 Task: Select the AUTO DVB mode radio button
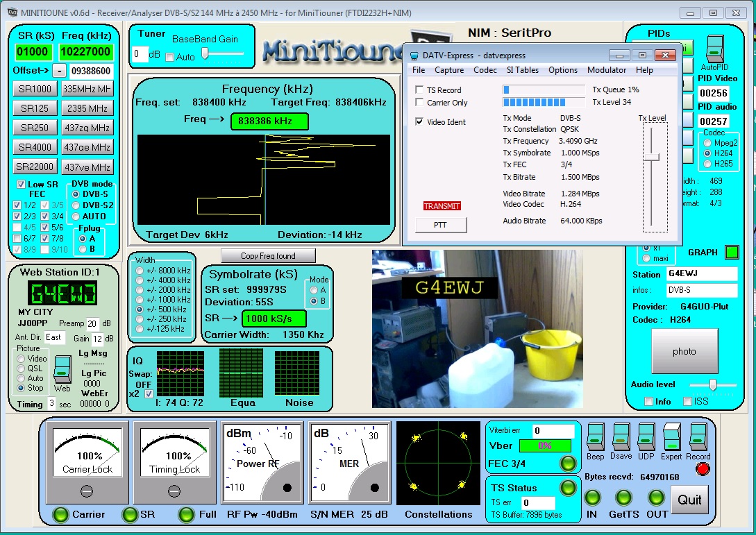76,216
